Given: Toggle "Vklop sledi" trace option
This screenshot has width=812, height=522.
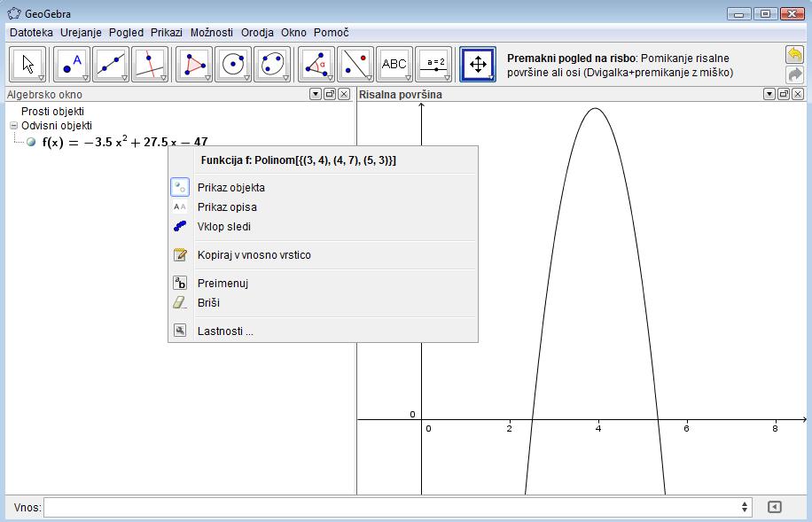Looking at the screenshot, I should (x=223, y=227).
